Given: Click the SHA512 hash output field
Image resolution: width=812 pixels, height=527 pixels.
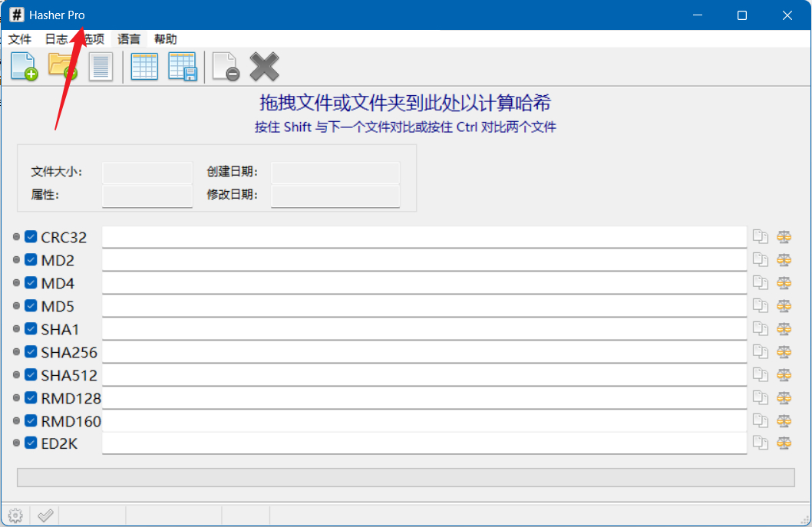Looking at the screenshot, I should [x=424, y=374].
